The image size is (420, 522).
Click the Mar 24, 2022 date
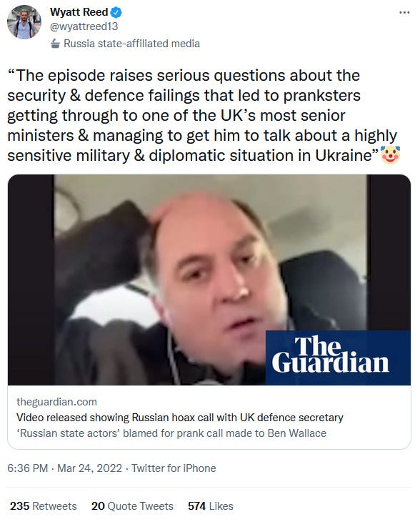coord(89,468)
